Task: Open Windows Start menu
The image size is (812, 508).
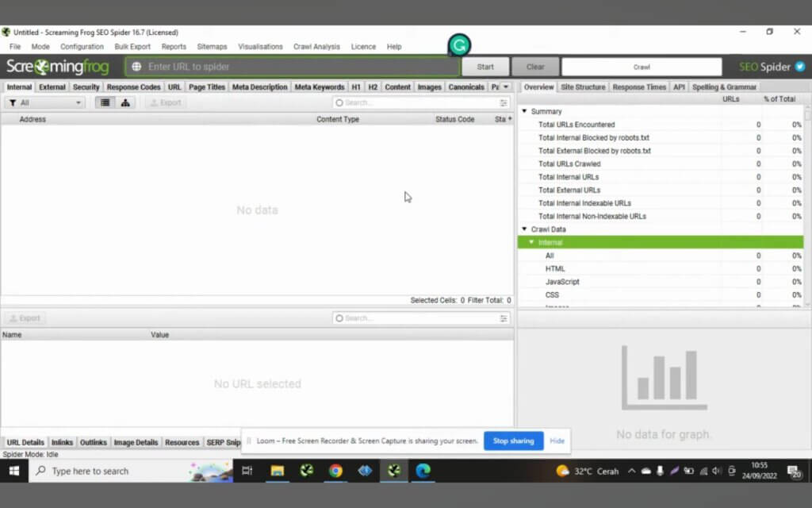Action: (14, 471)
